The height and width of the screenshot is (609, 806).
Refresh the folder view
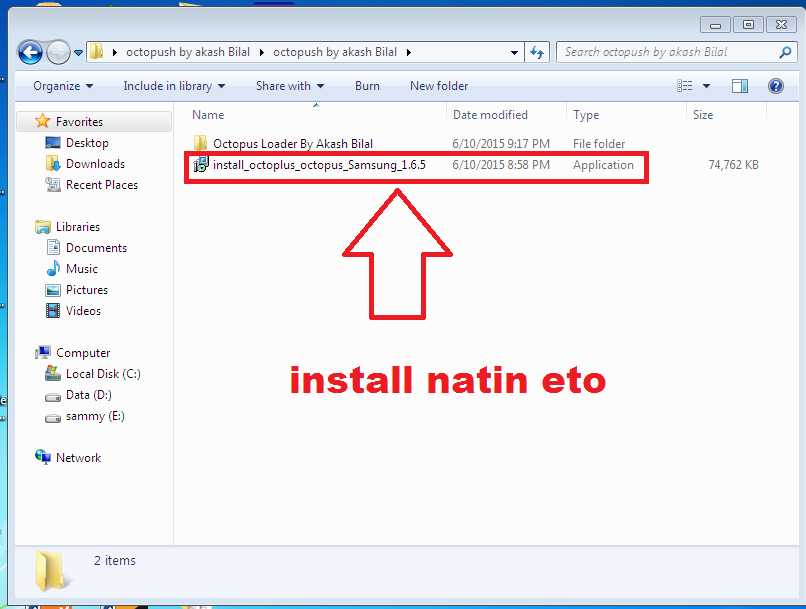(x=537, y=52)
